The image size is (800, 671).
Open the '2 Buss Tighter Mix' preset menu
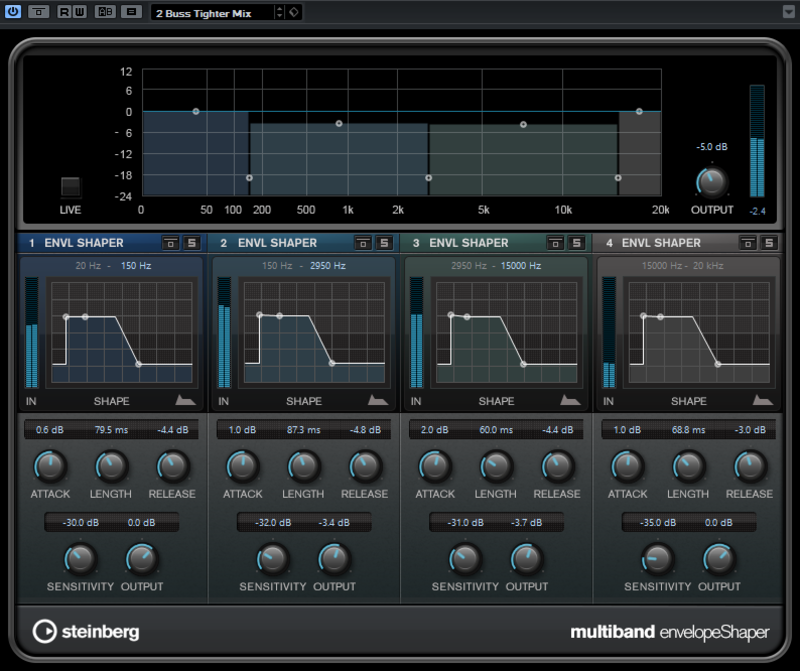coord(212,13)
